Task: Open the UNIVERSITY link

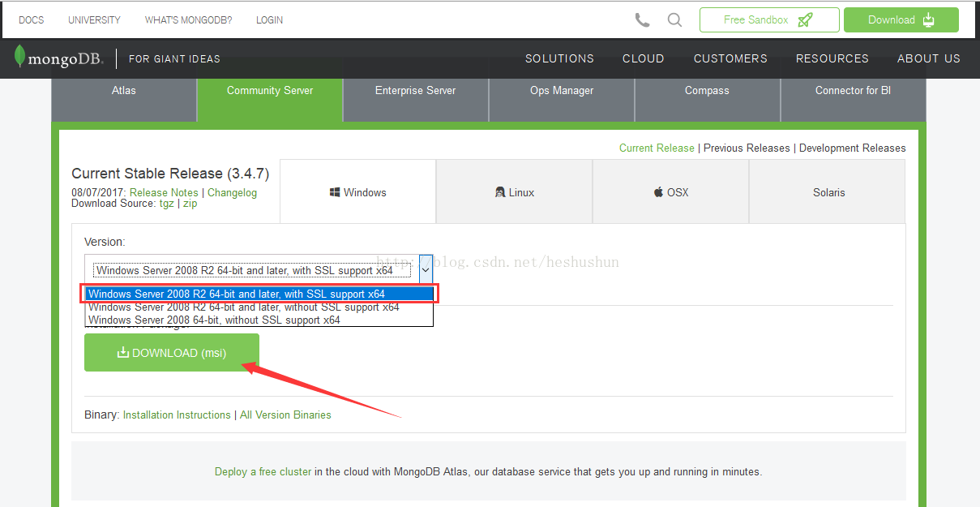Action: [94, 20]
